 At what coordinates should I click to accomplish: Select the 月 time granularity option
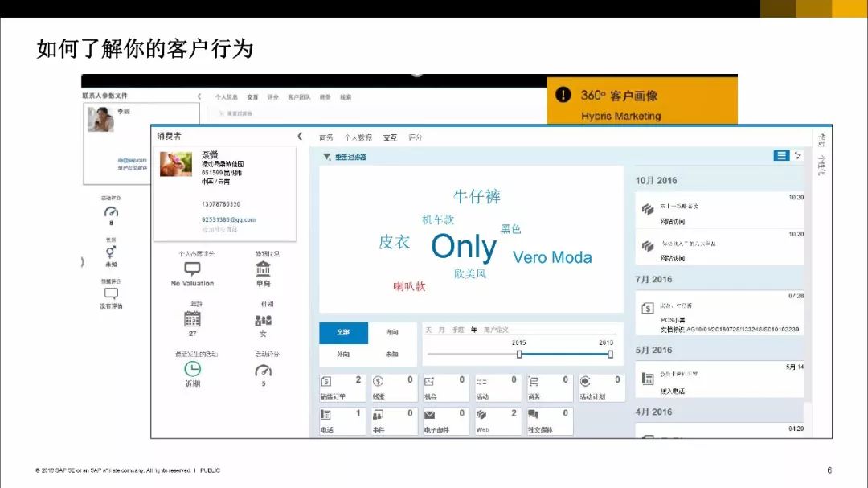click(x=442, y=330)
